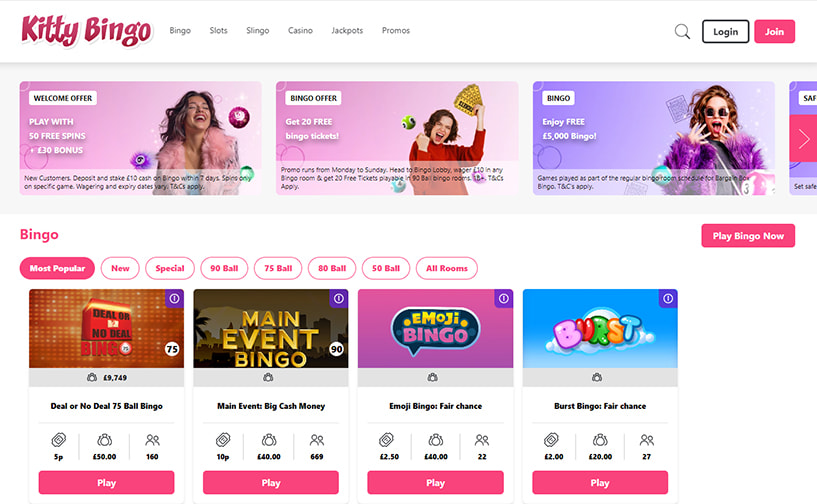Click the Login button
This screenshot has height=504, width=817.
tap(725, 32)
